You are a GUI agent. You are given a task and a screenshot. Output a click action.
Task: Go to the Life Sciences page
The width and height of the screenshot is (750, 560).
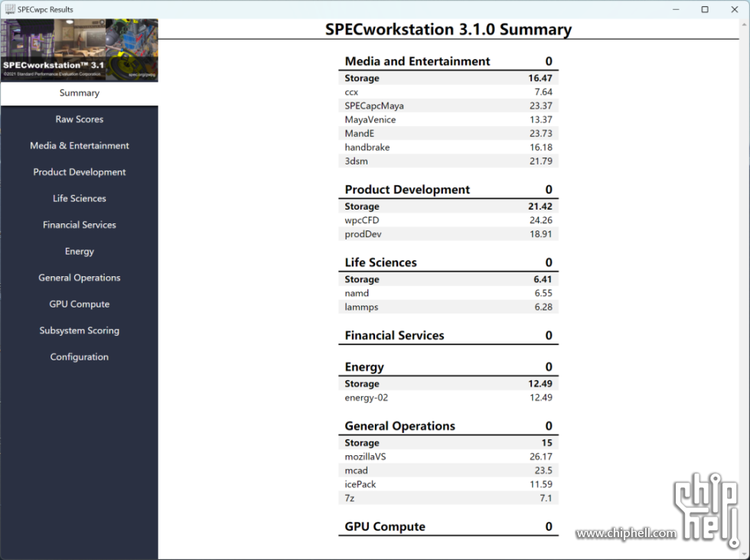[80, 199]
